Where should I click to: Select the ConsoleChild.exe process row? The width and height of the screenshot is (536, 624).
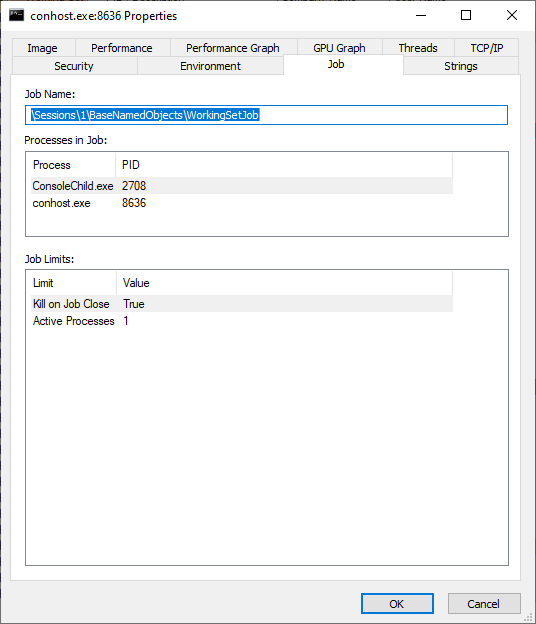pyautogui.click(x=242, y=185)
